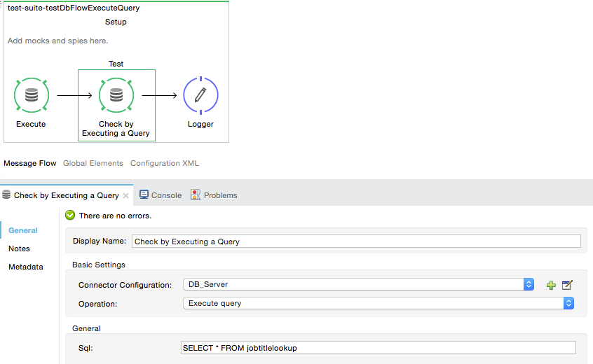The height and width of the screenshot is (364, 593).
Task: Select the Check by Executing a Query node
Action: tap(116, 95)
